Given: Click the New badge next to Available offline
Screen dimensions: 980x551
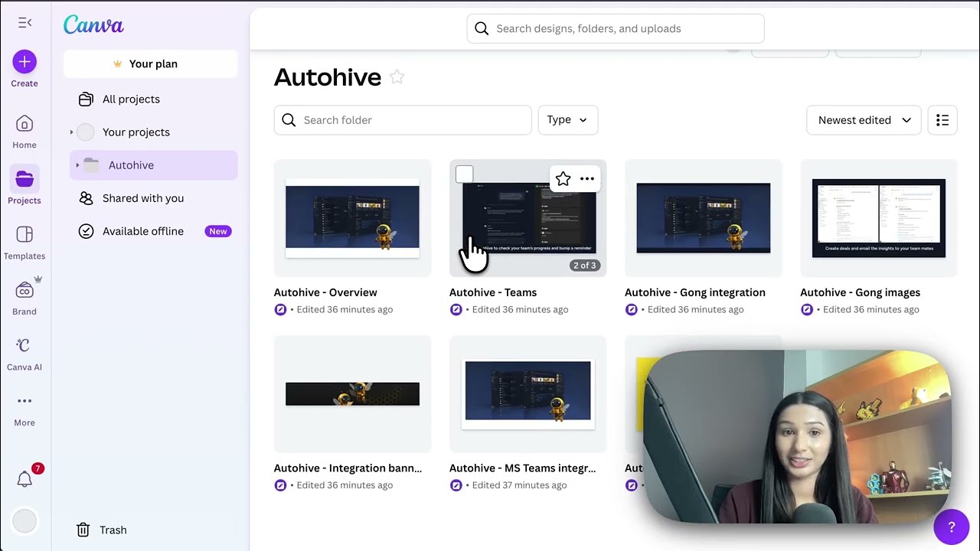Looking at the screenshot, I should coord(218,231).
